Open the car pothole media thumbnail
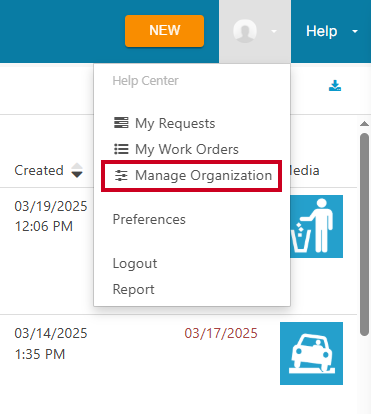 point(311,353)
